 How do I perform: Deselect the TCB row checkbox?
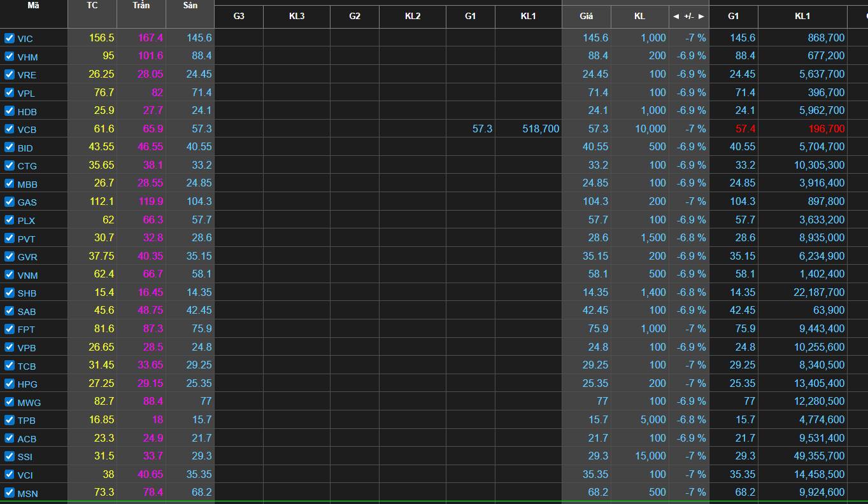pyautogui.click(x=10, y=365)
